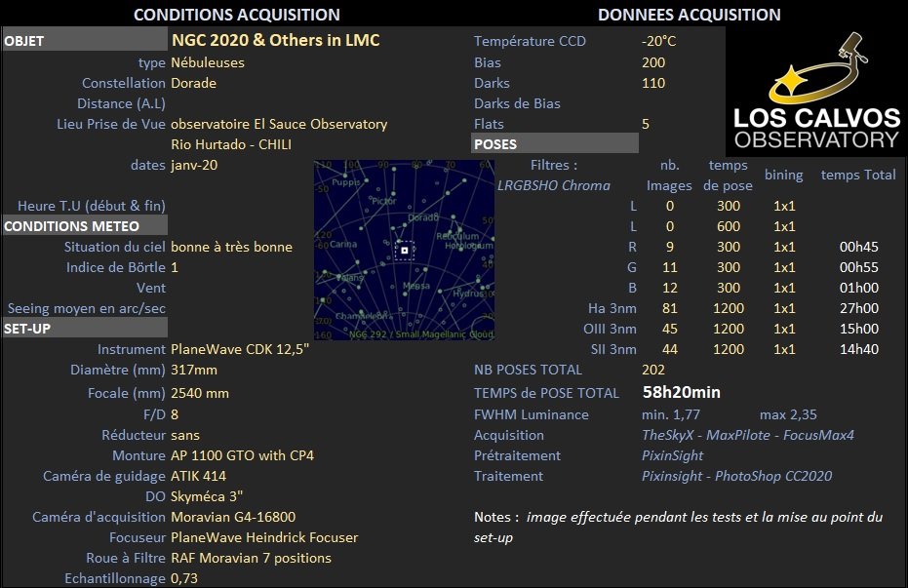Click the 'Nébuleuses' type value

(x=208, y=62)
